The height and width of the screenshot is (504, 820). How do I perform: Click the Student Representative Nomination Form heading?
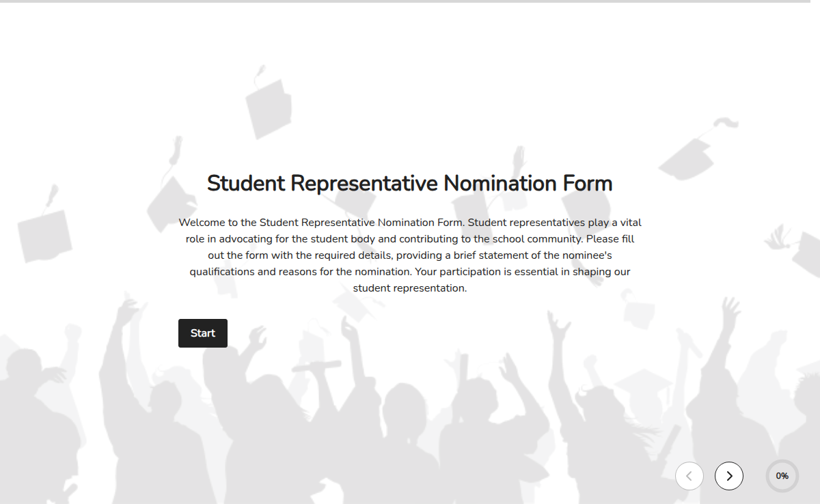(409, 183)
